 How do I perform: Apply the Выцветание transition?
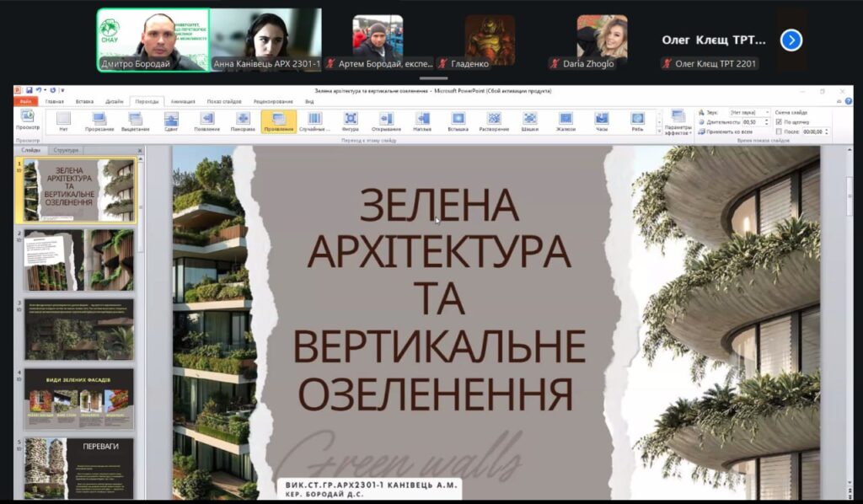(x=135, y=121)
